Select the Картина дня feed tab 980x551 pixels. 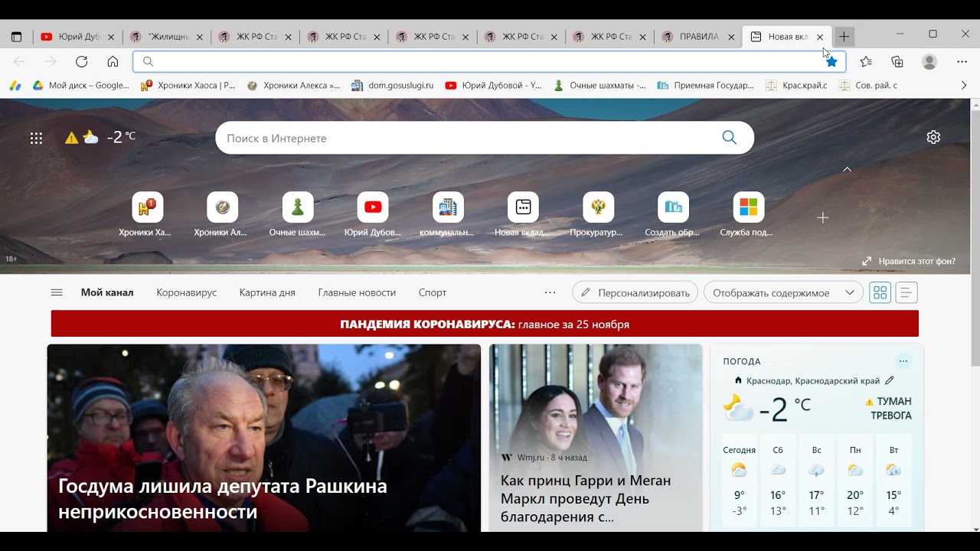click(267, 292)
